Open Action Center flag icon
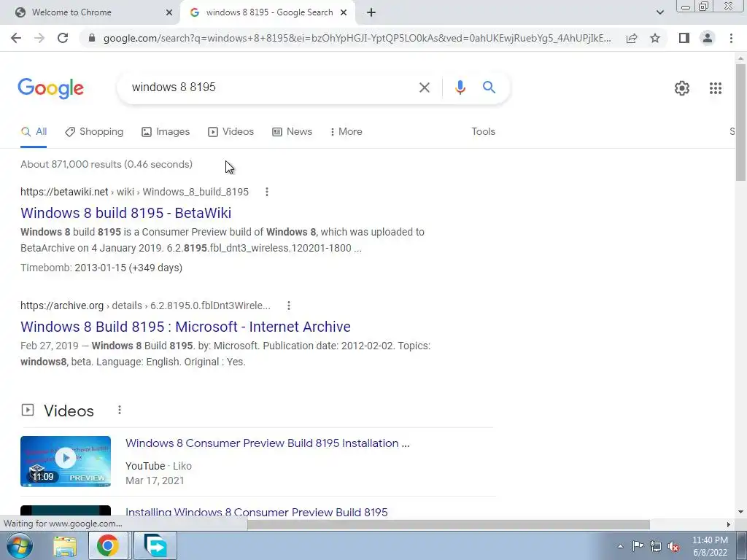 point(638,546)
